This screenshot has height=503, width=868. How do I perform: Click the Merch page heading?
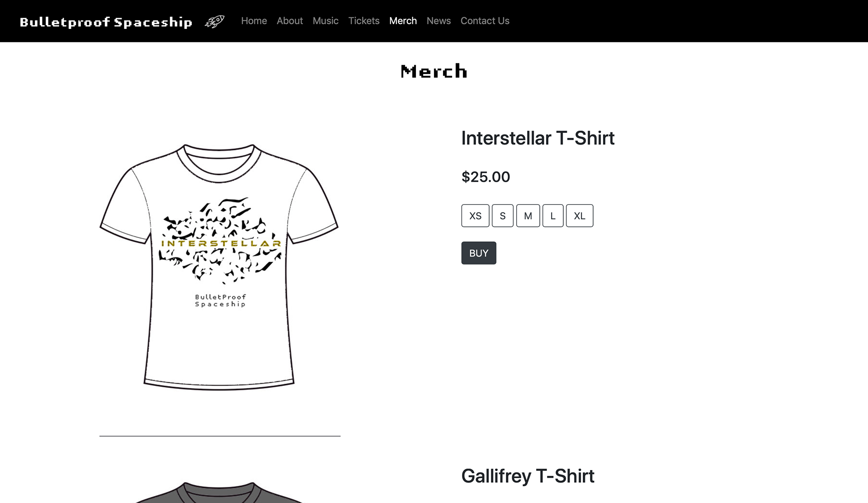(434, 71)
